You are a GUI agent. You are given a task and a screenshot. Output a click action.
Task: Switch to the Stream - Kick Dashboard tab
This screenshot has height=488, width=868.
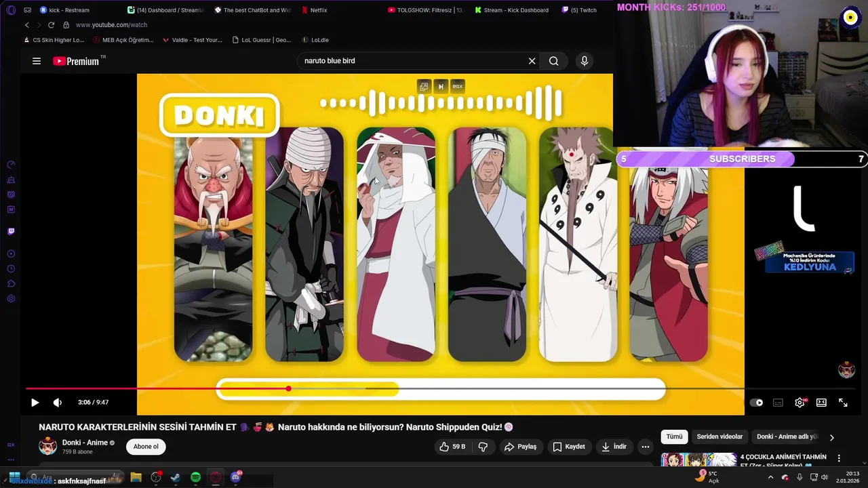click(512, 10)
